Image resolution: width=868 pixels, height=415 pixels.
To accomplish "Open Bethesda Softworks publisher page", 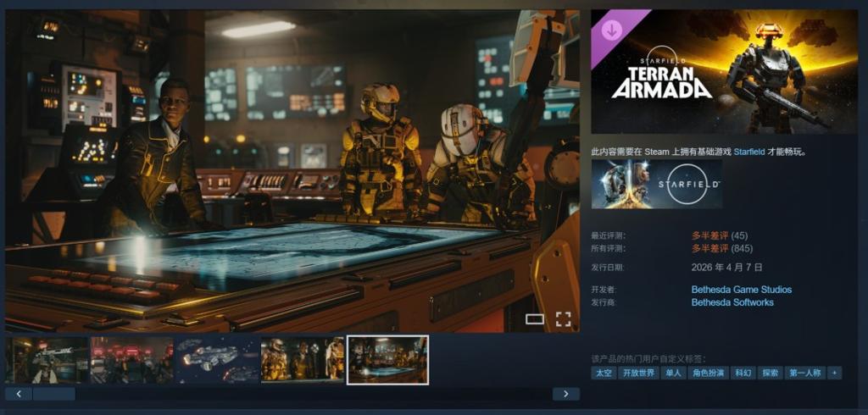I will pyautogui.click(x=732, y=302).
